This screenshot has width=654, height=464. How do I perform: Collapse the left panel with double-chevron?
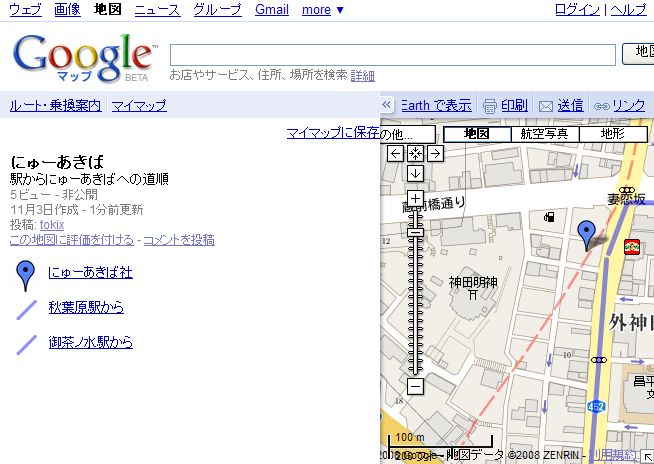(387, 105)
